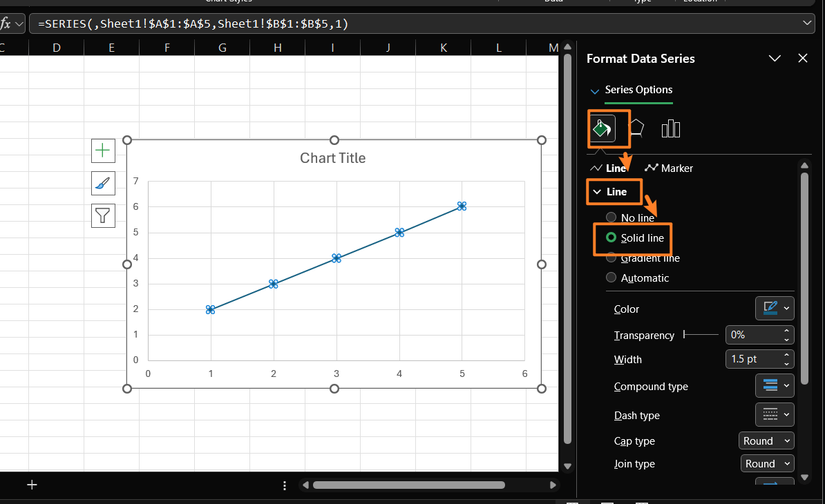Click the data point marker at x=5

[x=462, y=206]
